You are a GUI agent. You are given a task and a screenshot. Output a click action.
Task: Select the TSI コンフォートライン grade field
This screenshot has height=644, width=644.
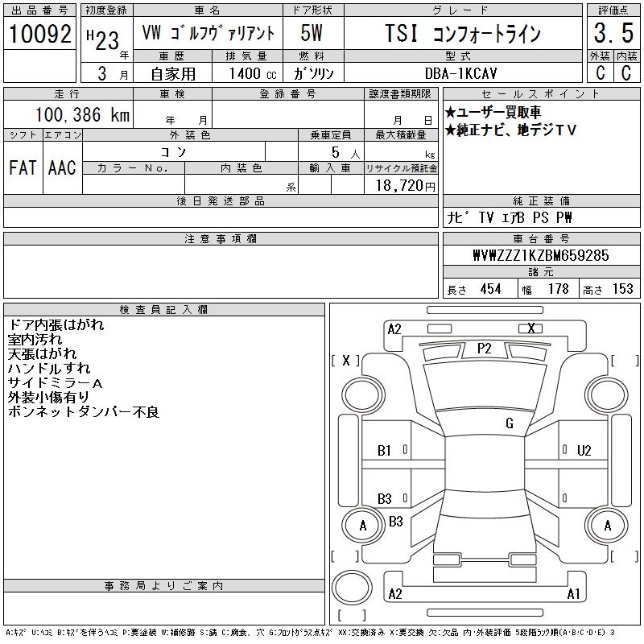point(463,33)
